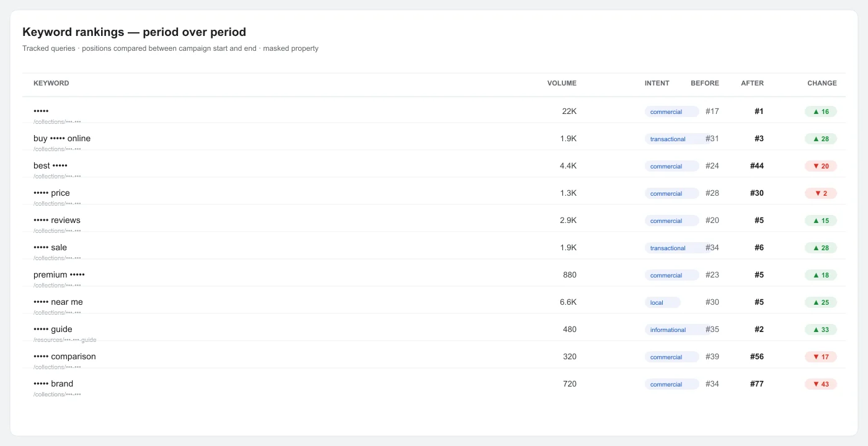Click the AFTER column header
The width and height of the screenshot is (868, 446).
[752, 83]
